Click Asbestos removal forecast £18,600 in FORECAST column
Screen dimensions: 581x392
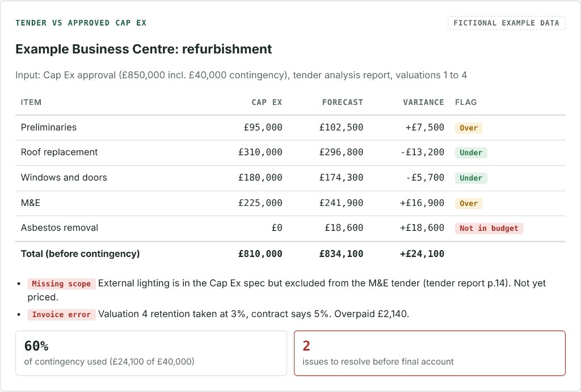pyautogui.click(x=344, y=228)
